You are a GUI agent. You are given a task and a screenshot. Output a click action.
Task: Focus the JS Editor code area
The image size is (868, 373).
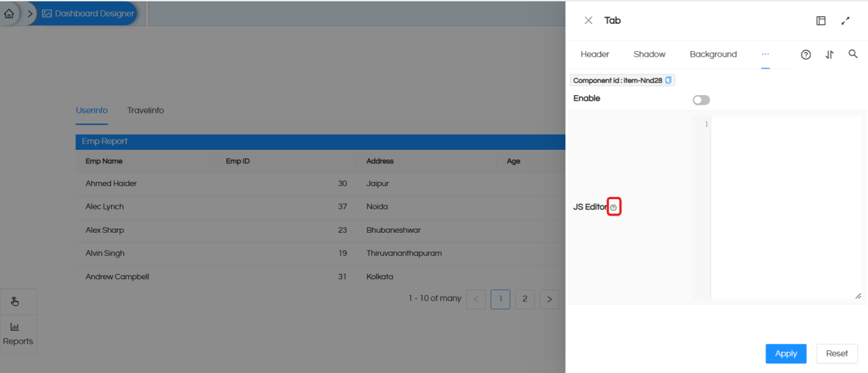pos(786,207)
